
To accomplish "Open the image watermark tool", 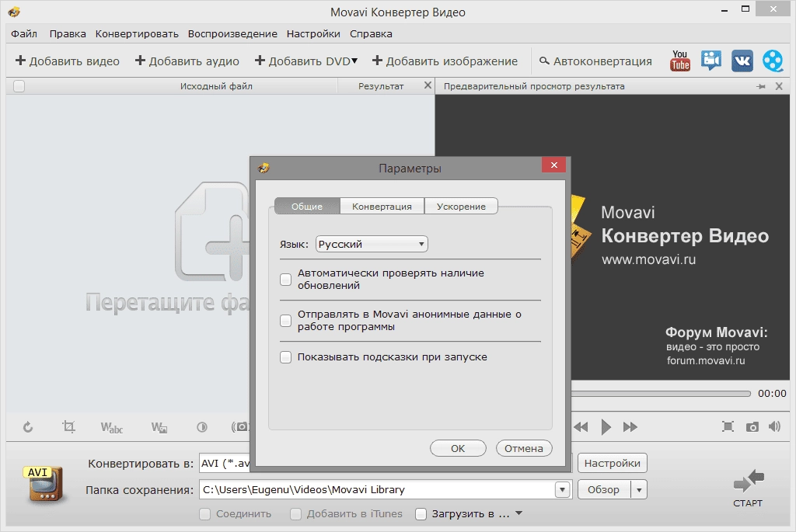I will 159,427.
